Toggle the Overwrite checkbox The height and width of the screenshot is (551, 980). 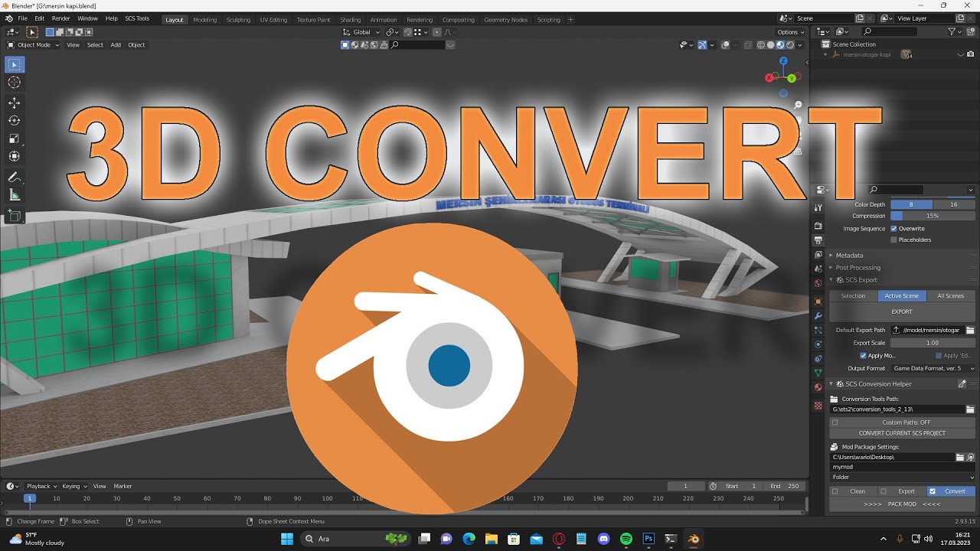point(893,229)
